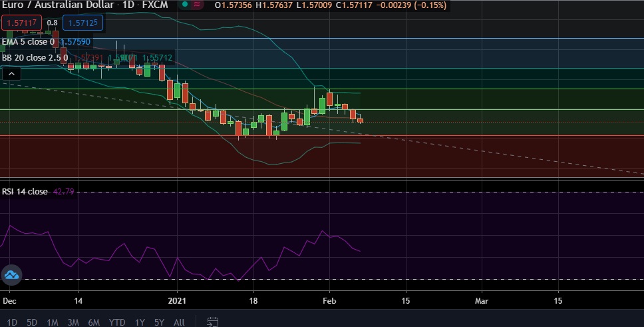Select the EMA 5 close indicator legend

(x=27, y=41)
